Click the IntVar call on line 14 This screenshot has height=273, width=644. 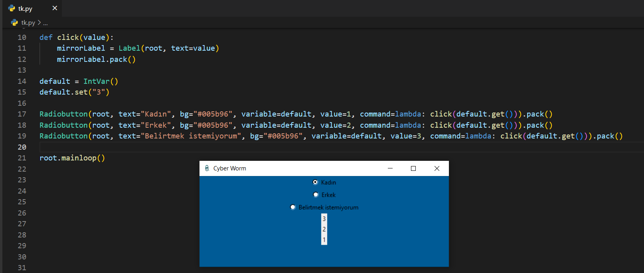click(x=96, y=81)
